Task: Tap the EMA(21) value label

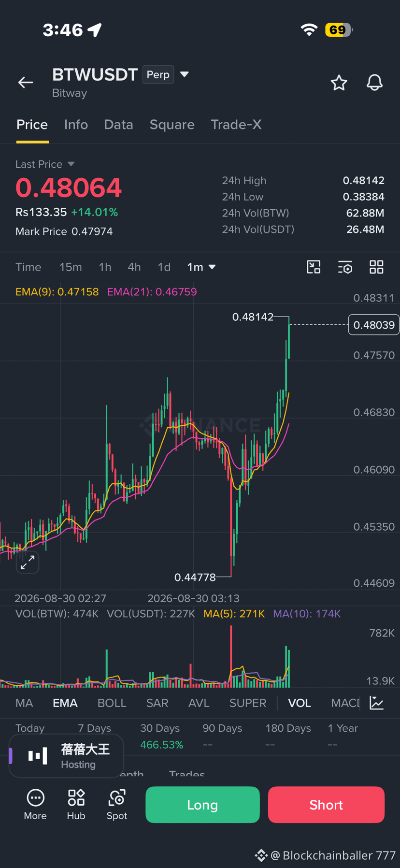Action: click(152, 292)
